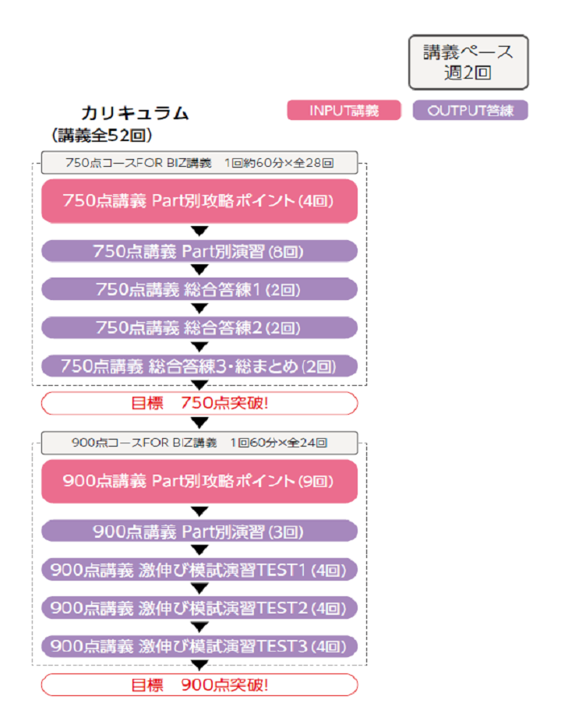This screenshot has width=561, height=728.
Task: Click the 750点コースFOR BIZ講義 header bar
Action: pyautogui.click(x=199, y=163)
